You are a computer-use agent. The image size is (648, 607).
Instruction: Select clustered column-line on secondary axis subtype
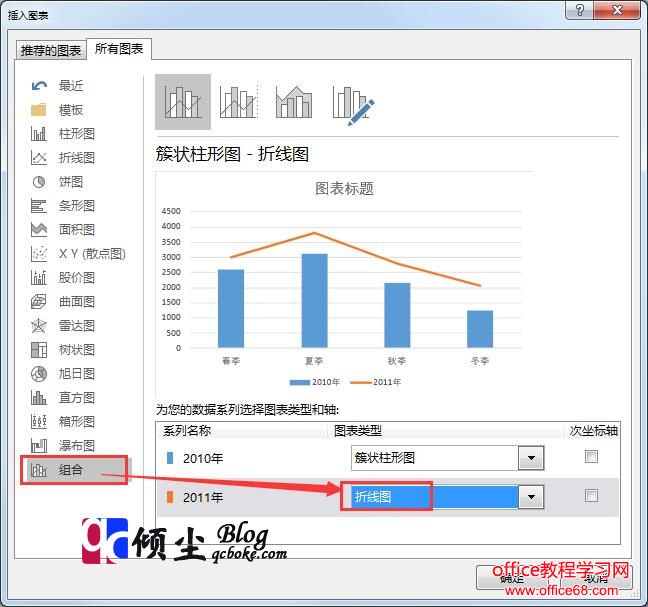point(239,102)
